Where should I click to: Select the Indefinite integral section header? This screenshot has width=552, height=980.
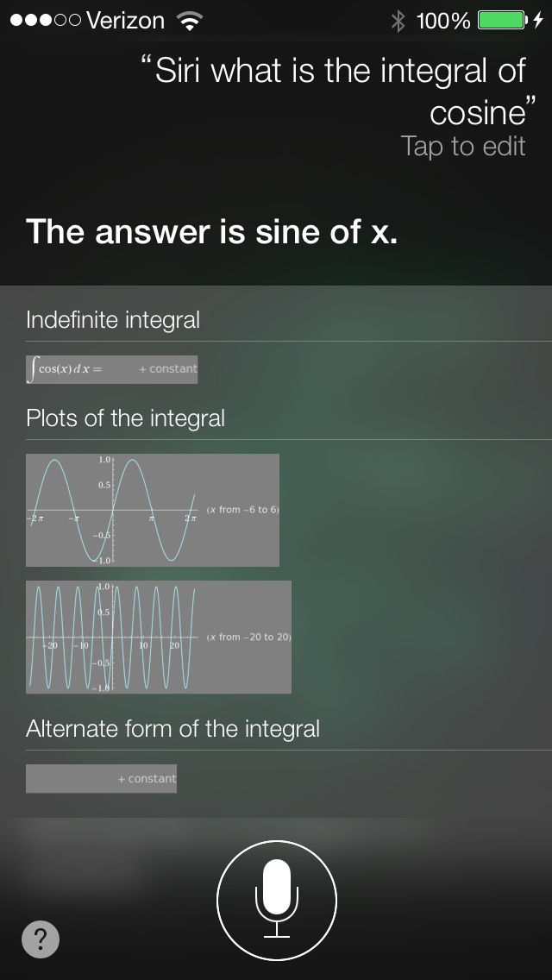coord(112,319)
